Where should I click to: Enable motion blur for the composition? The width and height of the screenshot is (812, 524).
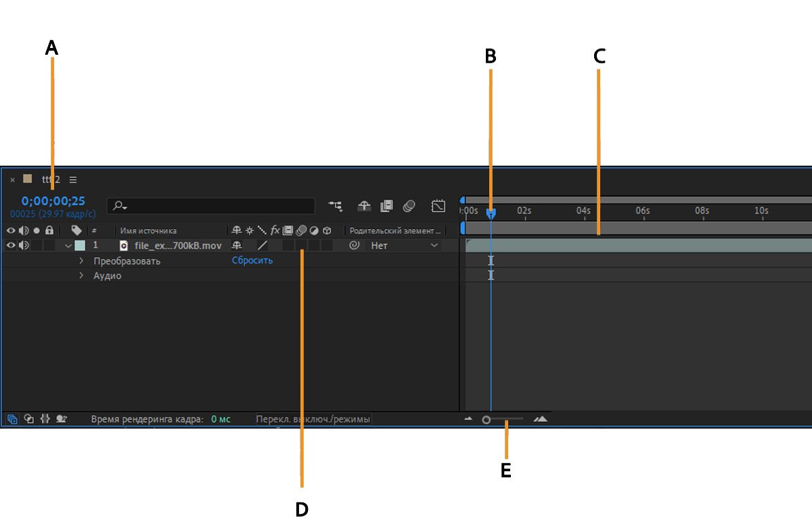click(409, 206)
